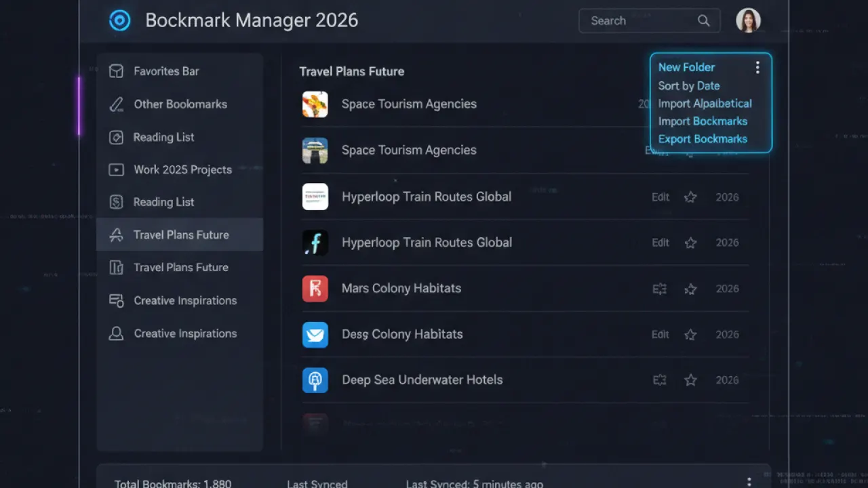Click Edit on f-favicon Hyperloop row
Screen dimensions: 868x488
click(660, 243)
